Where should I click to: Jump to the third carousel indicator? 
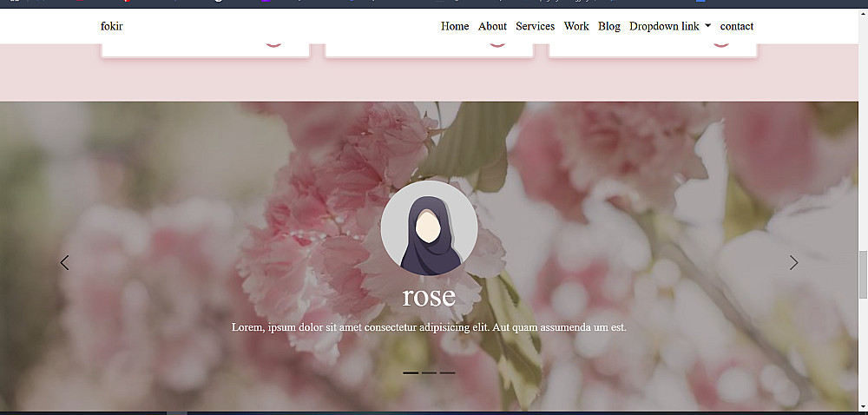[447, 373]
